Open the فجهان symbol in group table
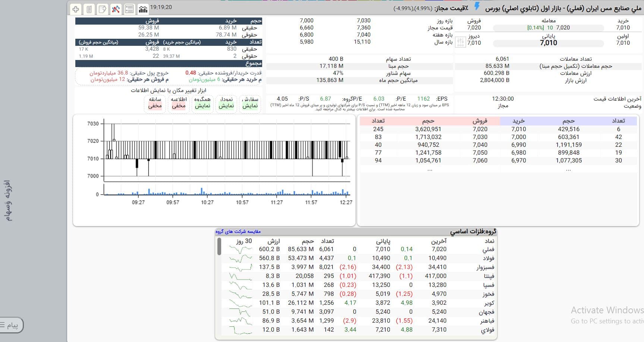This screenshot has width=644, height=342. coord(487,312)
